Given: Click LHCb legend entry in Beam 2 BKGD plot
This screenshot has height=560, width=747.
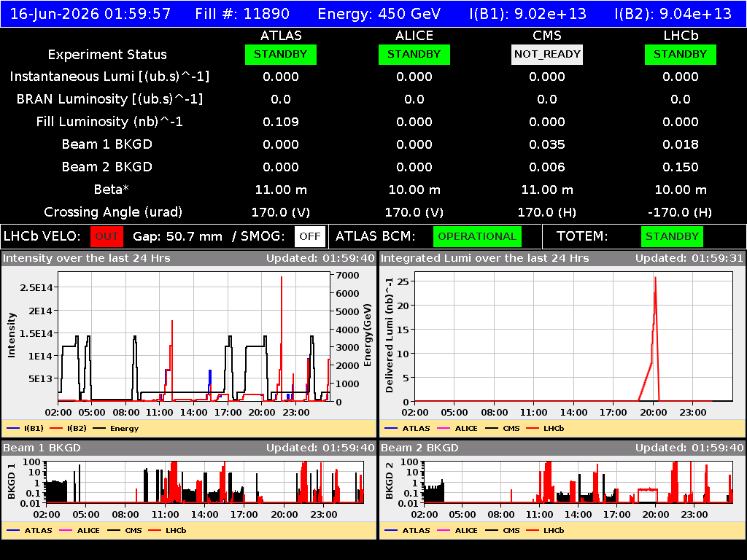Looking at the screenshot, I should (x=545, y=531).
